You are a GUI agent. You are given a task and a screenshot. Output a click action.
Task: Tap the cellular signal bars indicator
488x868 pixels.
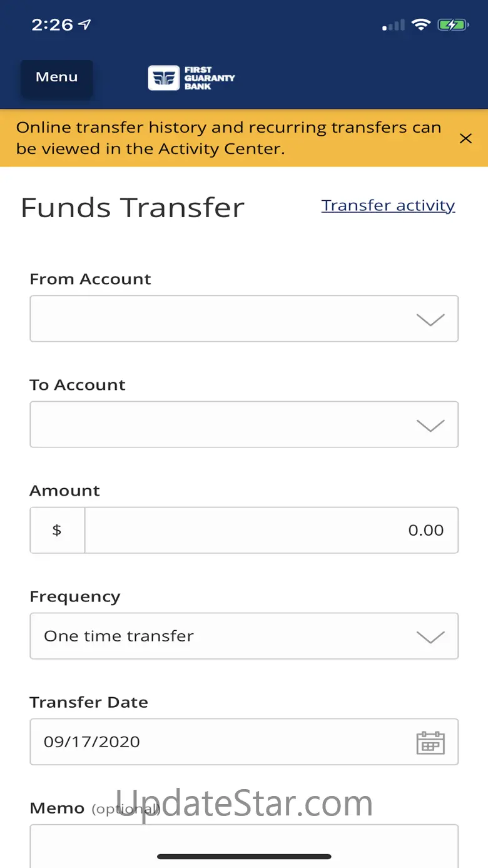click(394, 26)
